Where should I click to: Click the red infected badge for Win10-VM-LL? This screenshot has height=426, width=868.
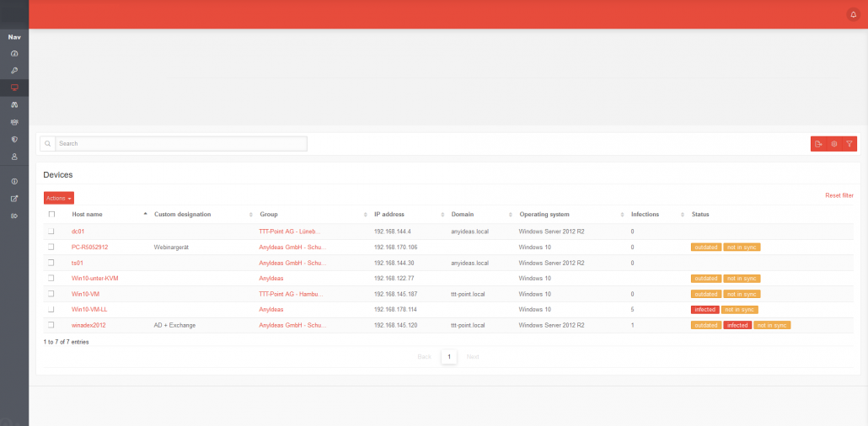click(x=705, y=310)
